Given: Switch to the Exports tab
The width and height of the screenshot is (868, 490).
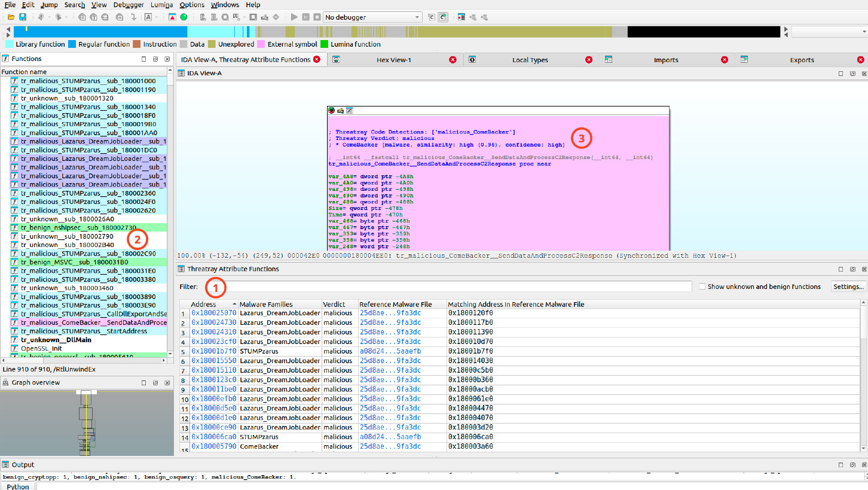Looking at the screenshot, I should [x=802, y=60].
